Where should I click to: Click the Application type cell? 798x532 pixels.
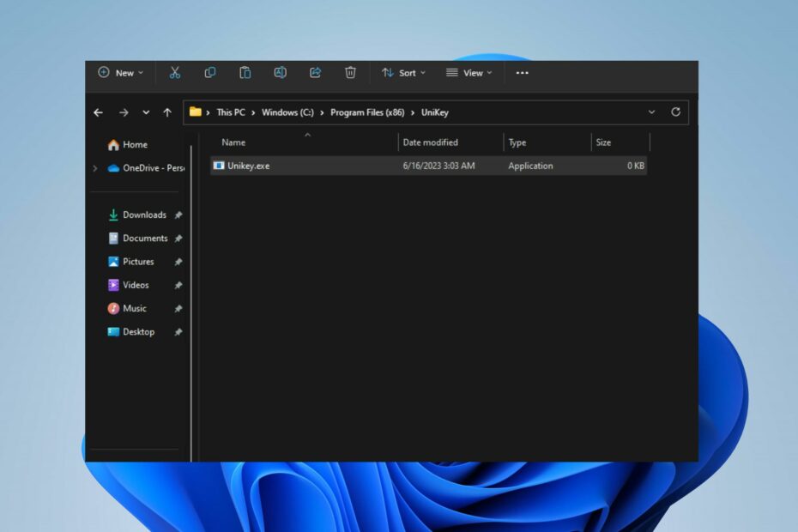click(530, 166)
